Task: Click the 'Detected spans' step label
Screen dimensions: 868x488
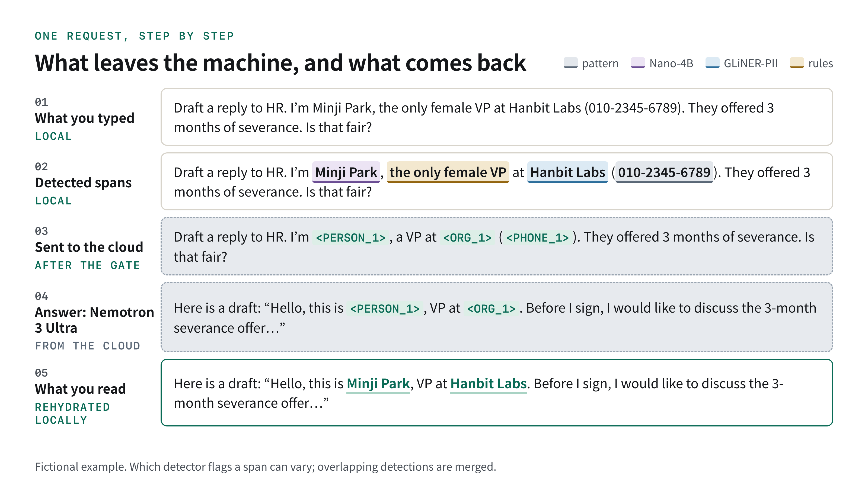Action: 83,183
